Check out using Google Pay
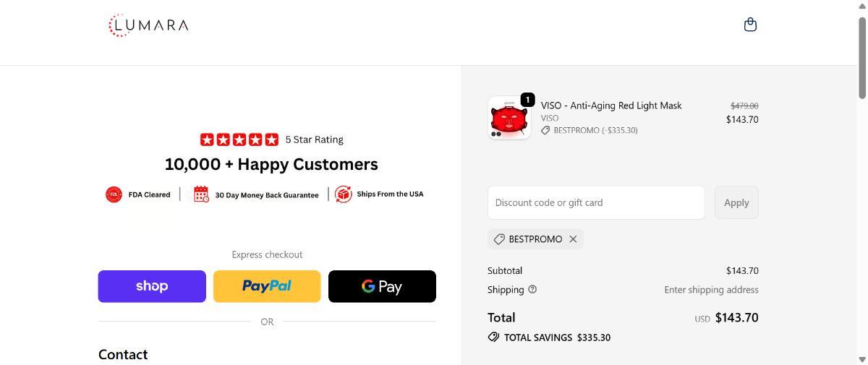The width and height of the screenshot is (868, 365). coord(382,286)
